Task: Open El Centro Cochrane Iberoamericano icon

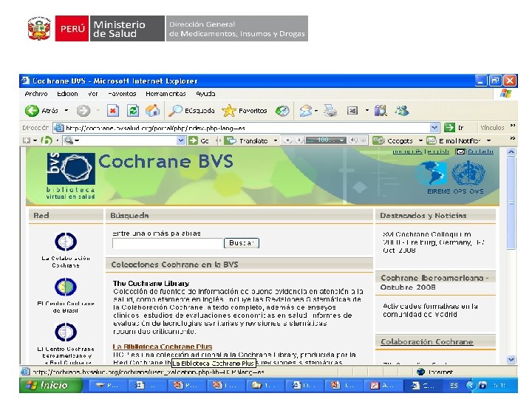Action: click(66, 332)
